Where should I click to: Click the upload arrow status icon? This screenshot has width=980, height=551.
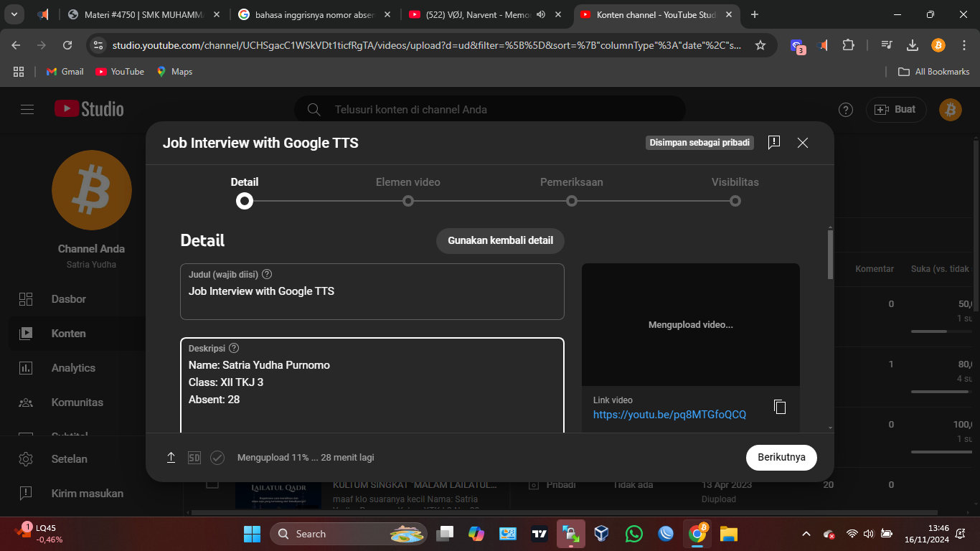171,457
